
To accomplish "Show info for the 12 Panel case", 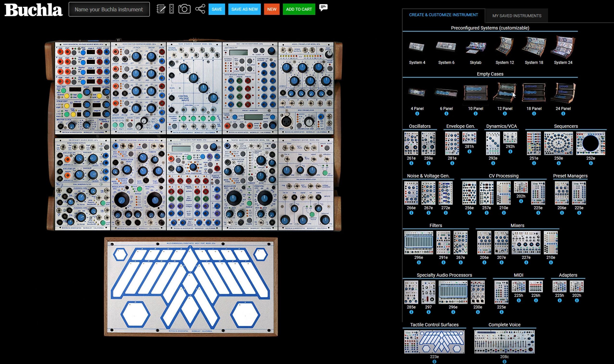I will click(x=505, y=114).
